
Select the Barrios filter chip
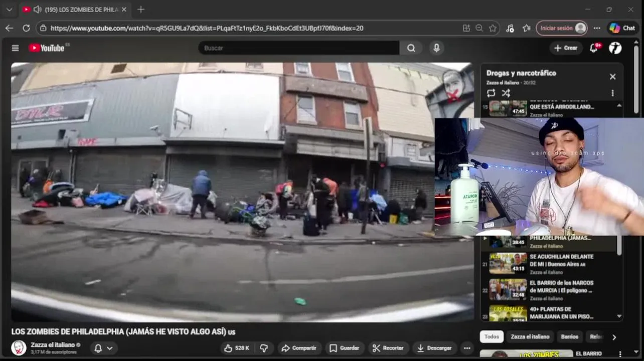click(x=569, y=337)
